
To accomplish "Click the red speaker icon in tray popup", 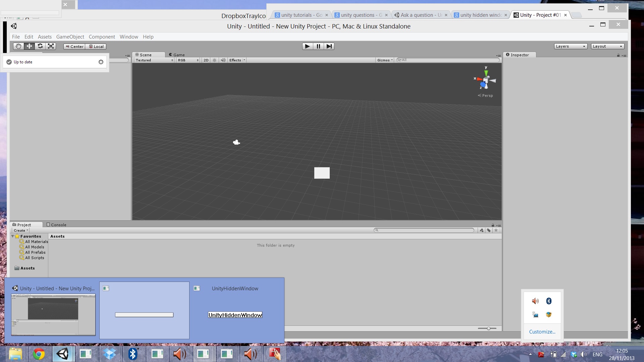I will click(x=535, y=301).
